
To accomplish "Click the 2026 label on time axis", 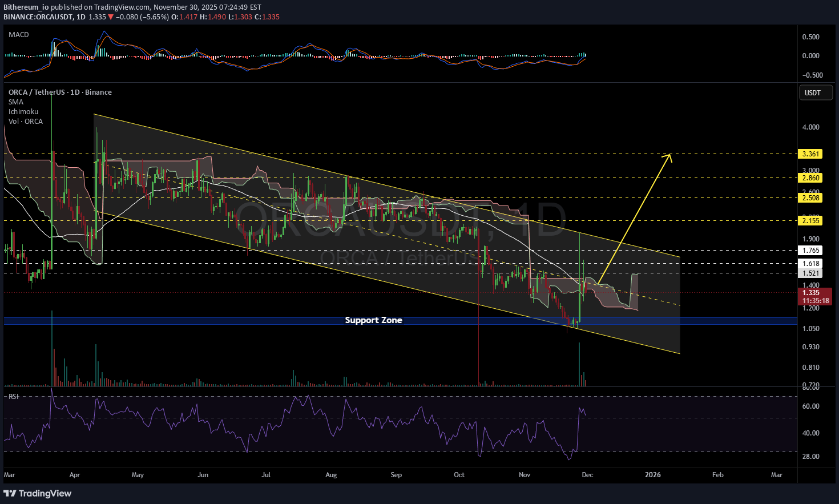I will (x=652, y=475).
